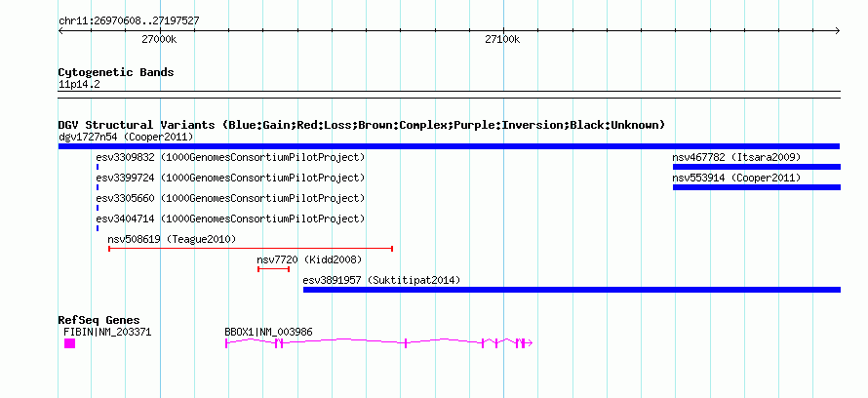Viewport: 868px width, 398px height.
Task: Click the dgv1727n54 (Cooper2011) blue gain bar
Action: tap(449, 146)
